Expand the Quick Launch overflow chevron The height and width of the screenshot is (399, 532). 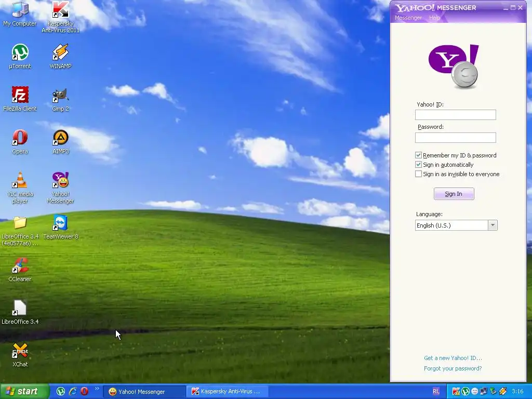tap(97, 389)
